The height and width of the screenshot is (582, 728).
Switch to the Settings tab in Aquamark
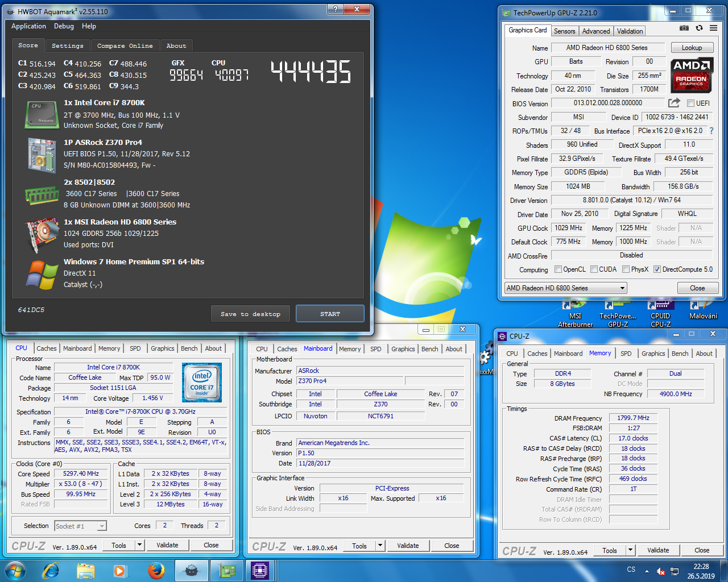(x=67, y=45)
